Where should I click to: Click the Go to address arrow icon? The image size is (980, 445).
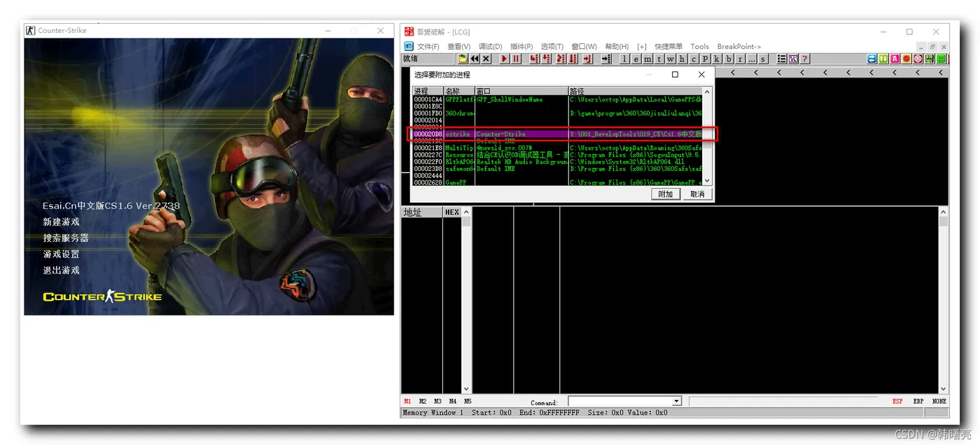pos(606,59)
